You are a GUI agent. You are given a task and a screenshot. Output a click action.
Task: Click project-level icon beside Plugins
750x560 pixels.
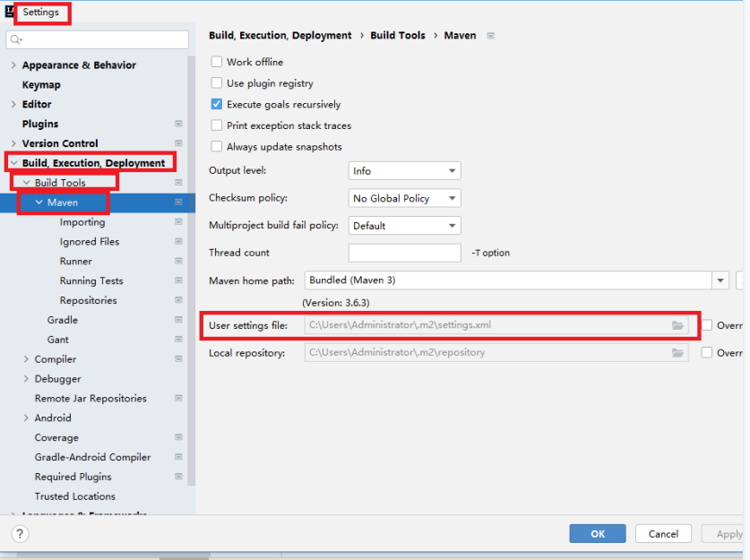tap(178, 124)
